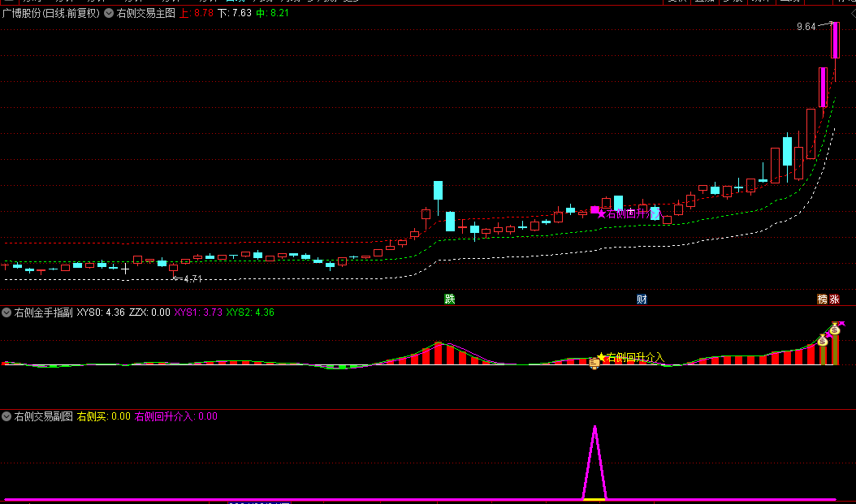The image size is (856, 504).
Task: Click the 9.64 high price label
Action: point(806,27)
